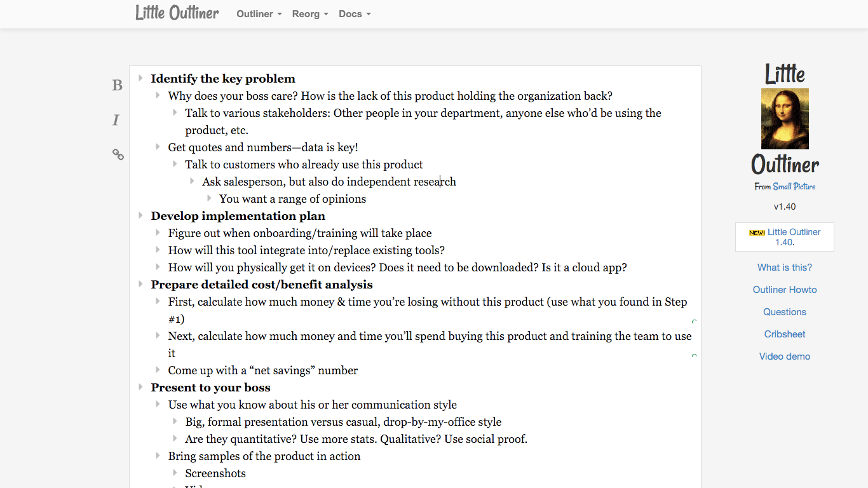868x488 pixels.
Task: Open the Outliner dropdown menu
Action: 259,14
